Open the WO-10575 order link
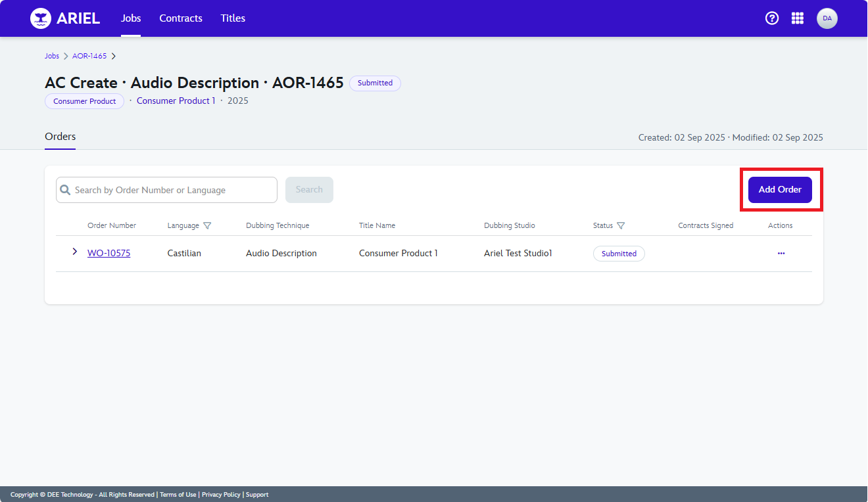The height and width of the screenshot is (502, 868). [108, 253]
